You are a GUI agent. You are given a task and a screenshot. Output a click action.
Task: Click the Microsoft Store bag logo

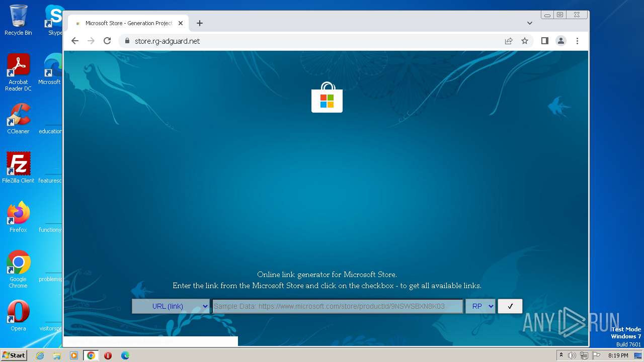coord(327,97)
